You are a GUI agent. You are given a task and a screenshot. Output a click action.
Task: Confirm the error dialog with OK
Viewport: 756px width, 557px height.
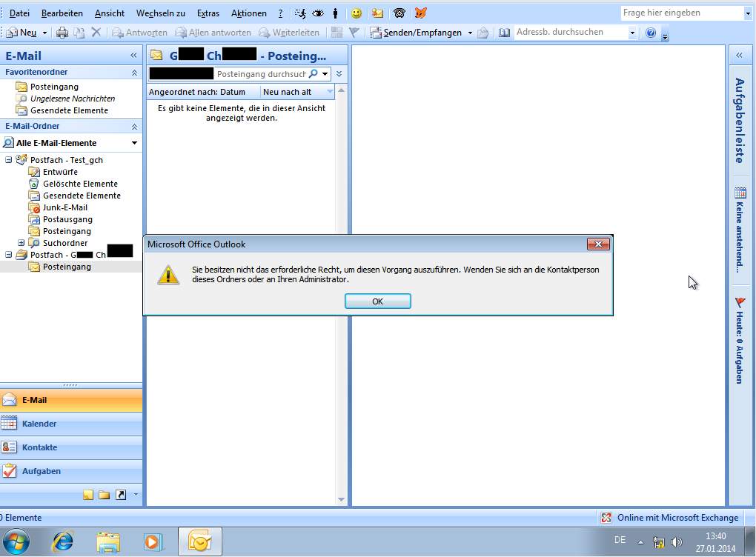tap(377, 301)
